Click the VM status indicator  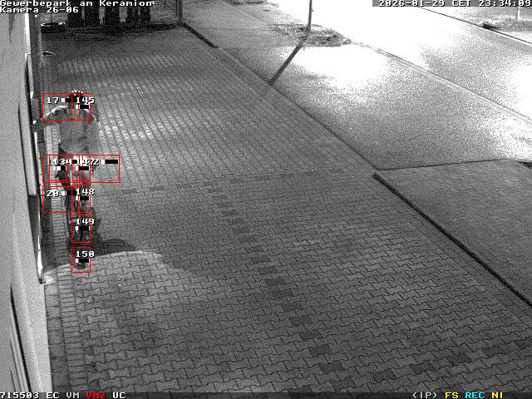coord(73,395)
